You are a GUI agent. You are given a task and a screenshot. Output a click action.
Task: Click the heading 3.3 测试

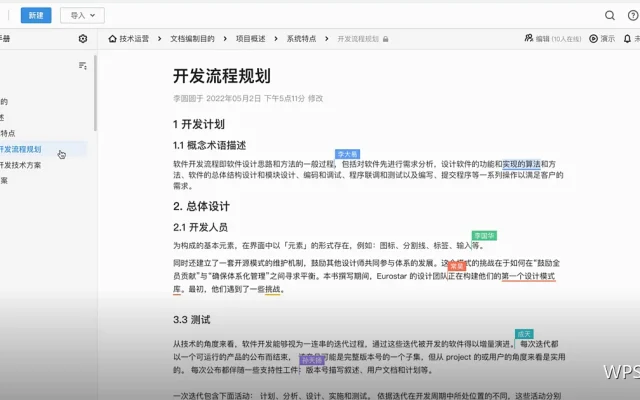(191, 320)
